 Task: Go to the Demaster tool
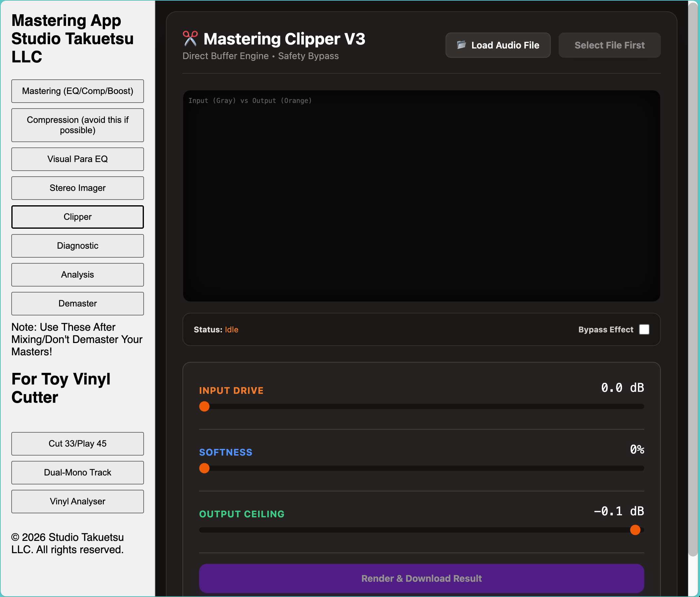[x=77, y=303]
